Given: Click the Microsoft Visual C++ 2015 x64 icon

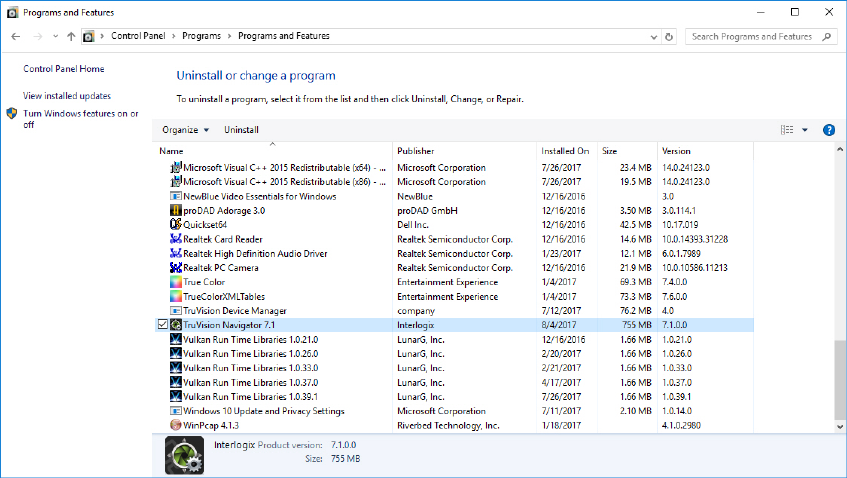Looking at the screenshot, I should coord(176,167).
